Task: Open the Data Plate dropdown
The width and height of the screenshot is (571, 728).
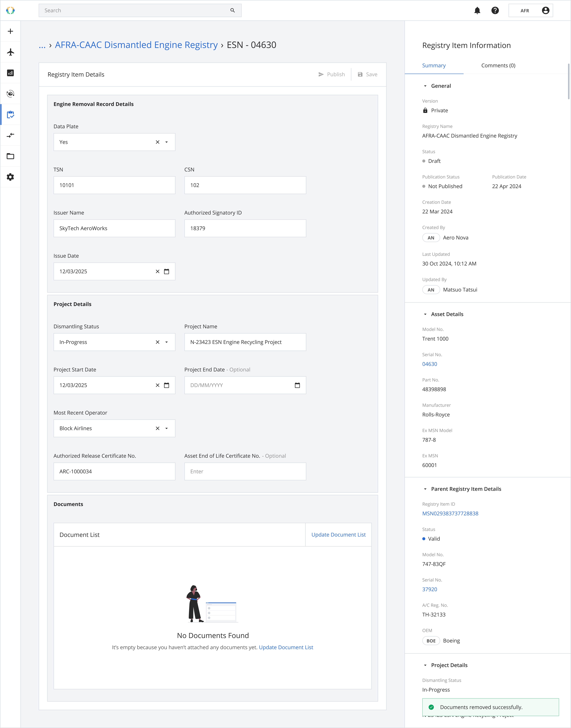Action: pyautogui.click(x=166, y=142)
